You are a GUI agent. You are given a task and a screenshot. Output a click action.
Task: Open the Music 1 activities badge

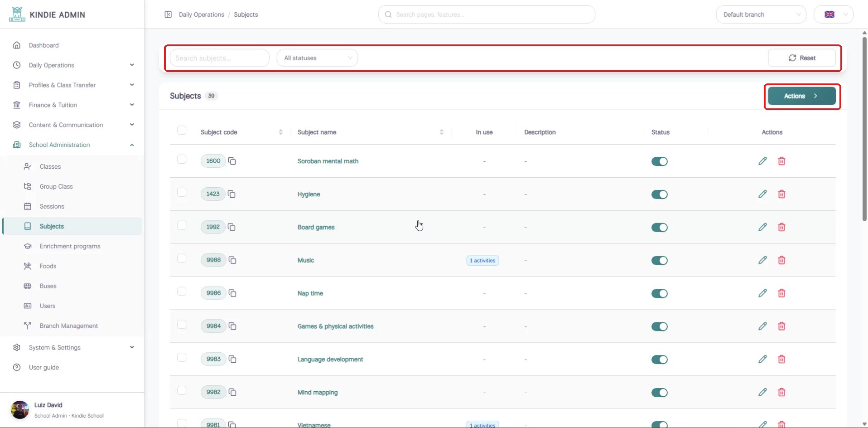[x=483, y=261]
